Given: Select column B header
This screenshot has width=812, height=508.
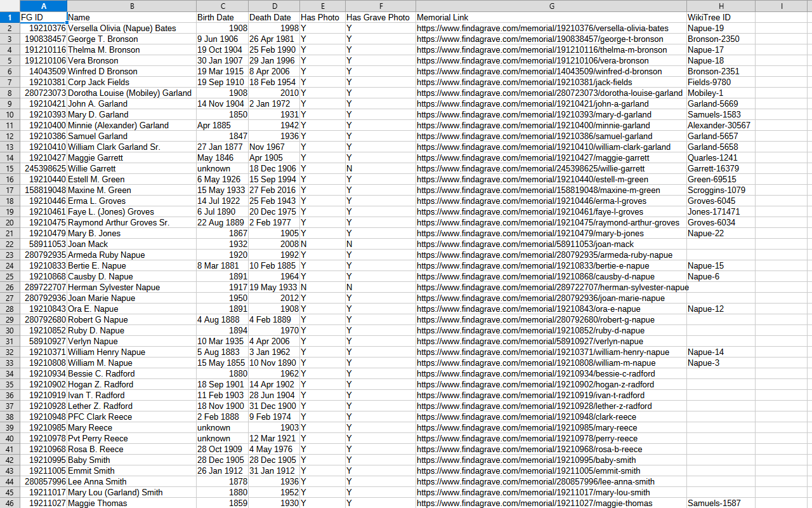Looking at the screenshot, I should [x=131, y=6].
